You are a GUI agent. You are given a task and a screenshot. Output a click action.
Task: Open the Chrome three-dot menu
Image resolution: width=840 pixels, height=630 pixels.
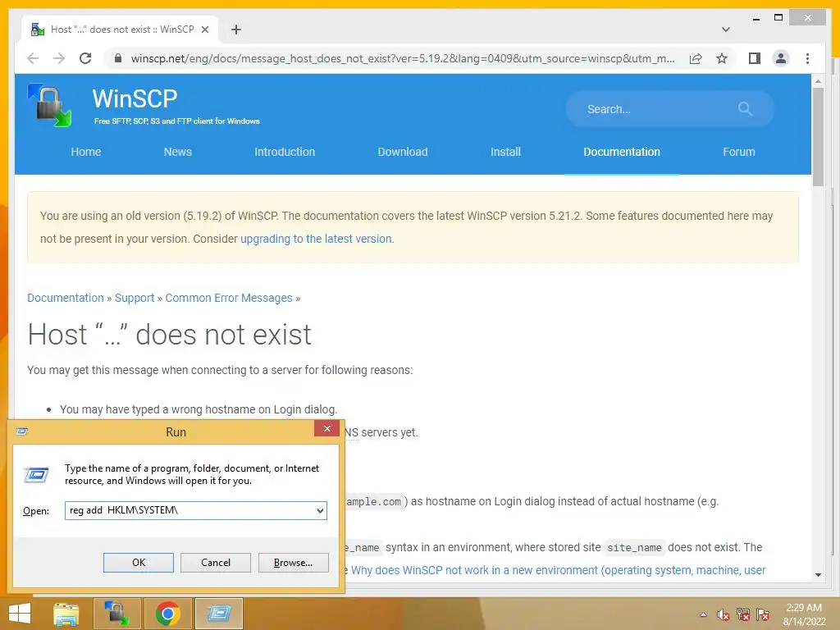pyautogui.click(x=807, y=58)
